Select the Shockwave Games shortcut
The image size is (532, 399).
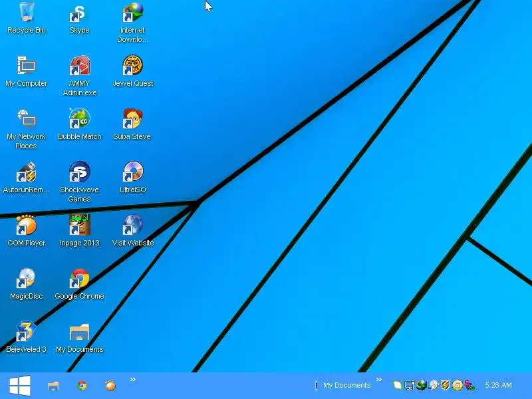[79, 182]
